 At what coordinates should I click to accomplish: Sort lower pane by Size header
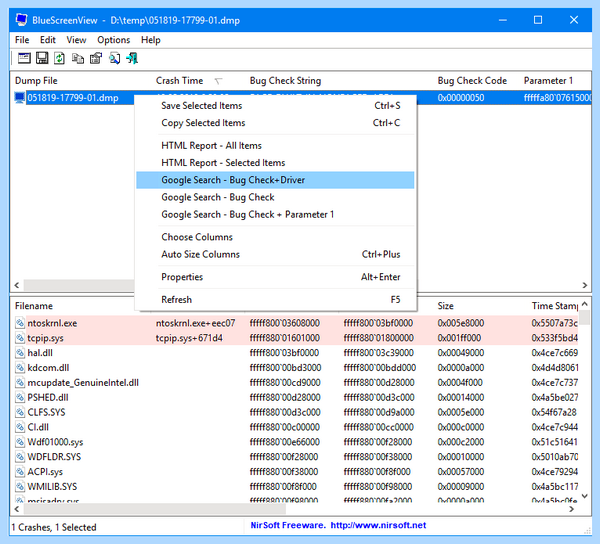tap(445, 306)
